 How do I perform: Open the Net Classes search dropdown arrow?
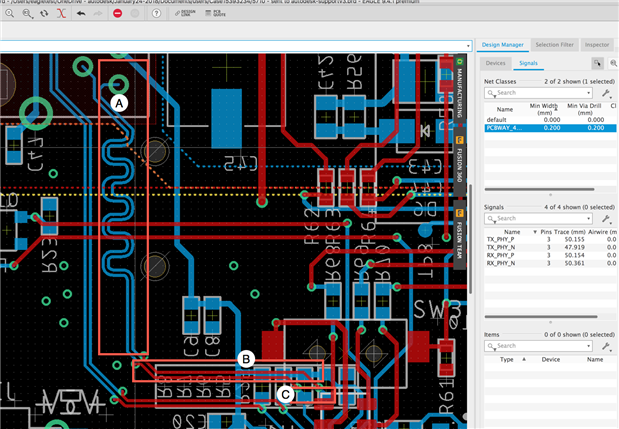[x=588, y=93]
